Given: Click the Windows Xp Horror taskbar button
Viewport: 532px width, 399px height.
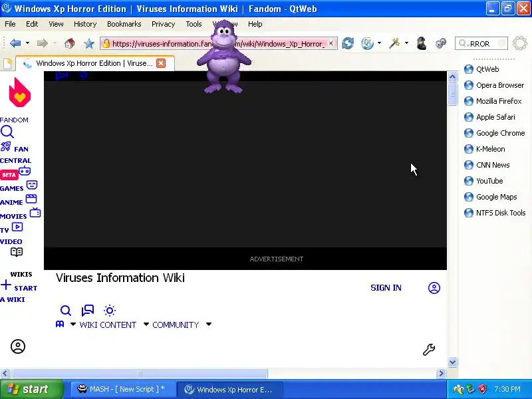Looking at the screenshot, I should tap(231, 389).
